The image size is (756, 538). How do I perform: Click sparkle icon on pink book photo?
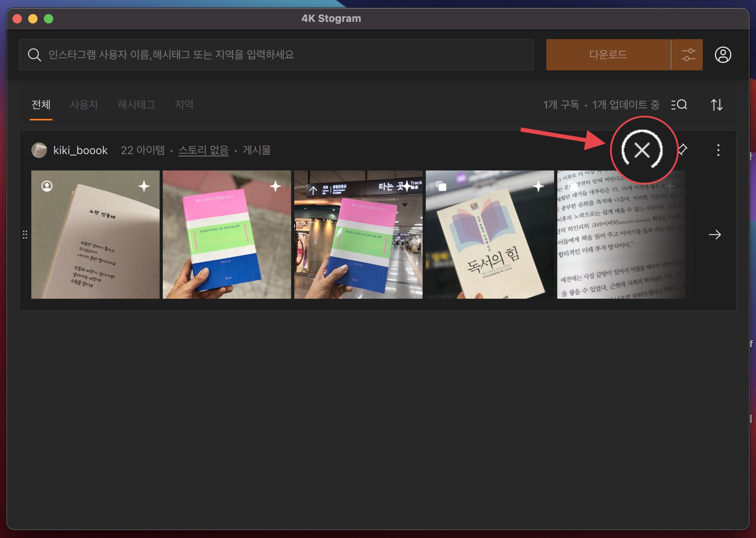tap(275, 186)
